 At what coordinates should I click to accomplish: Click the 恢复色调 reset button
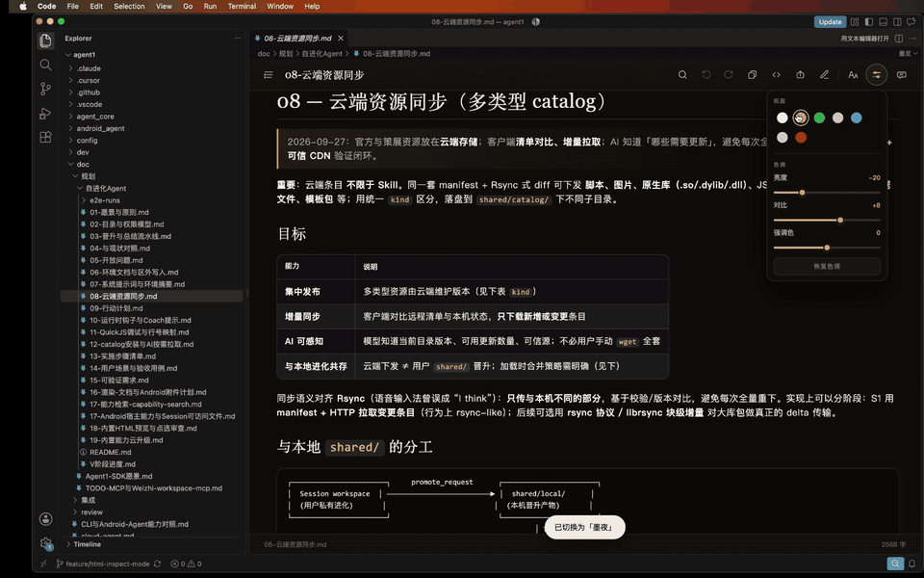(827, 266)
